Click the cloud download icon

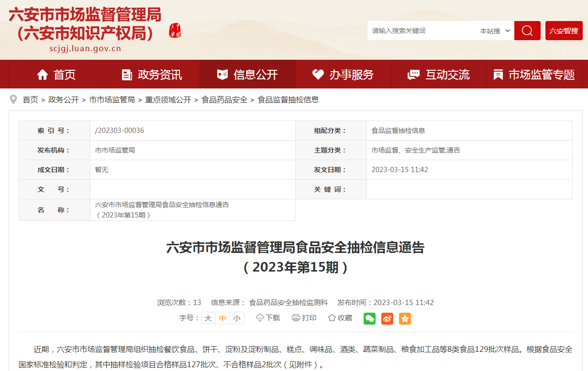(x=260, y=318)
